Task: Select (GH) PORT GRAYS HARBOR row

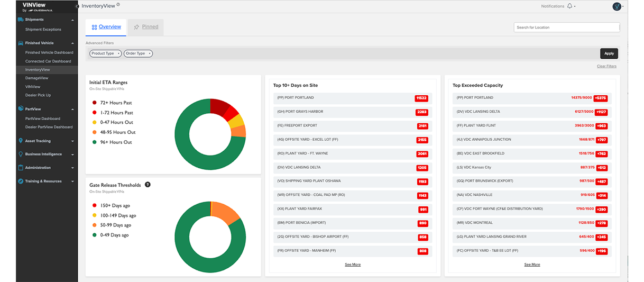Action: (x=353, y=112)
